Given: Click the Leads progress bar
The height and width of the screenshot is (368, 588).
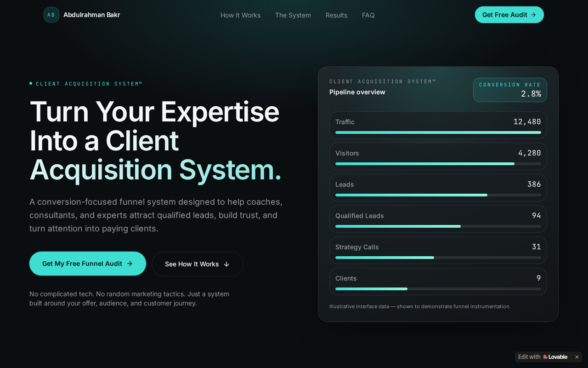Looking at the screenshot, I should pyautogui.click(x=438, y=195).
